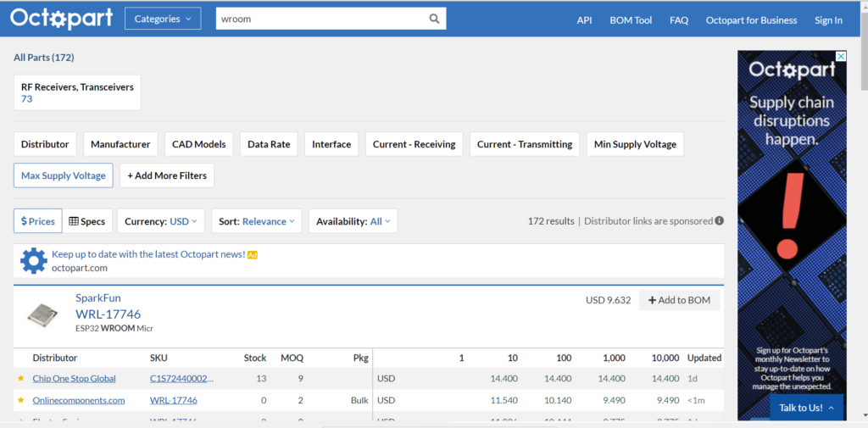The image size is (868, 428).
Task: Click All Parts (172) link
Action: point(44,57)
